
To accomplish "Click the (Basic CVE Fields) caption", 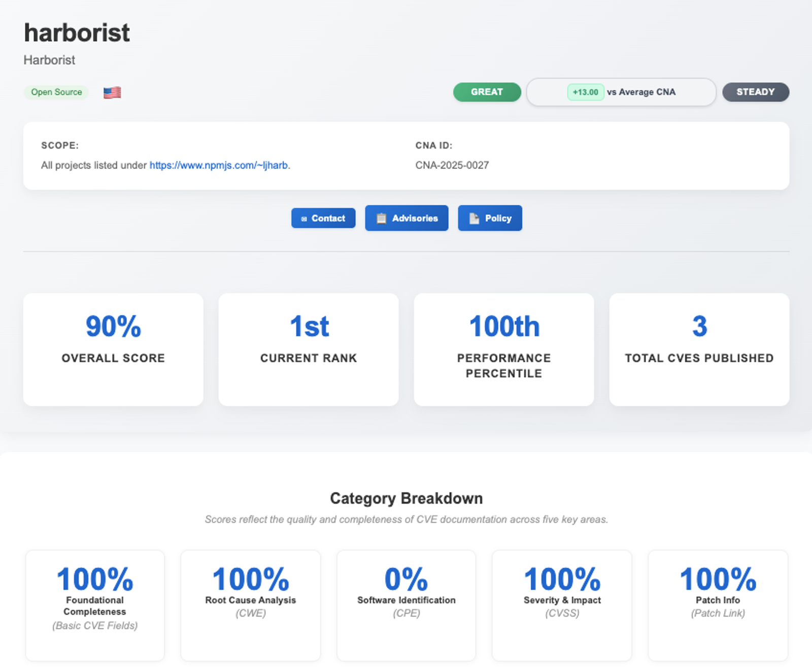I will [x=95, y=626].
